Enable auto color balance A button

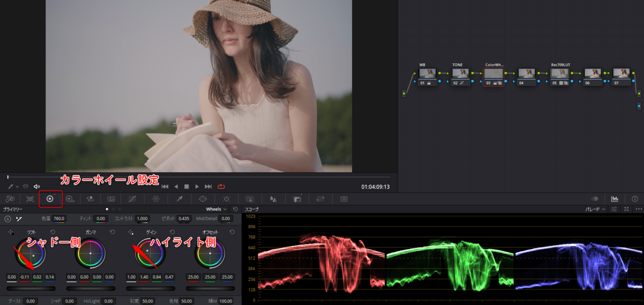(x=8, y=219)
